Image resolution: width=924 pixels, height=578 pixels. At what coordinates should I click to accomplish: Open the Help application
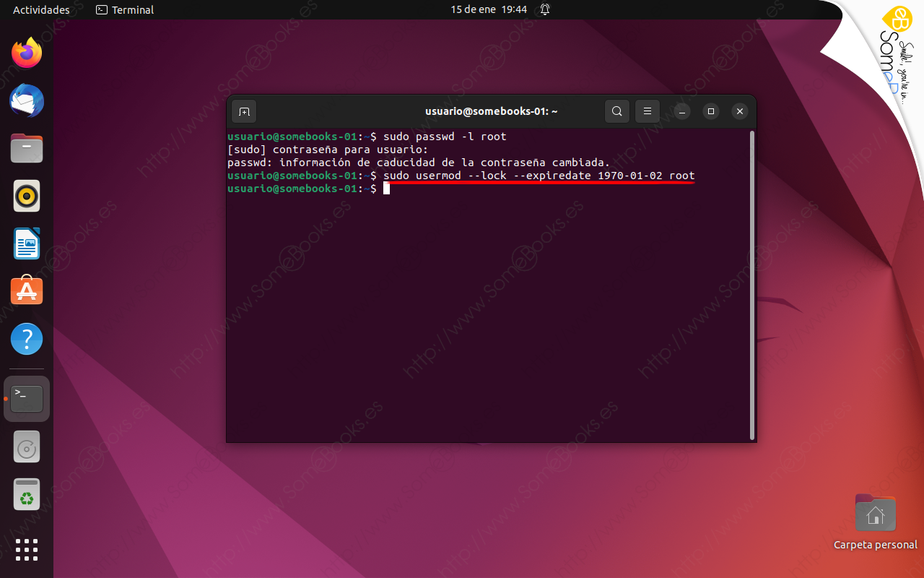26,338
